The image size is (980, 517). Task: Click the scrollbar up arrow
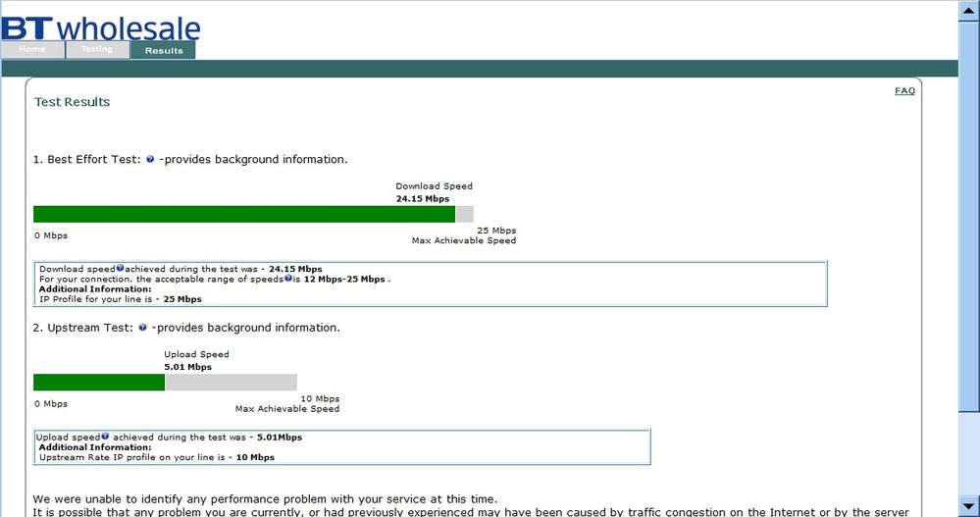coord(969,11)
